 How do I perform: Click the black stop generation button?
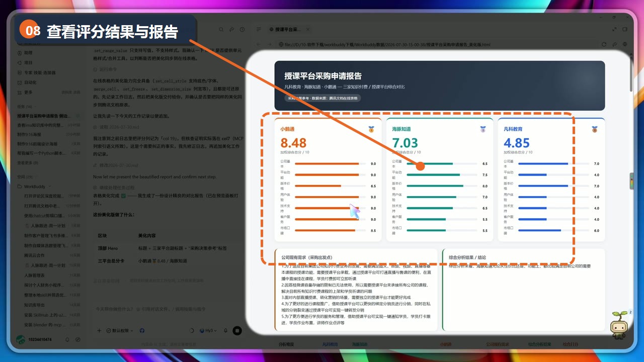pos(237,331)
